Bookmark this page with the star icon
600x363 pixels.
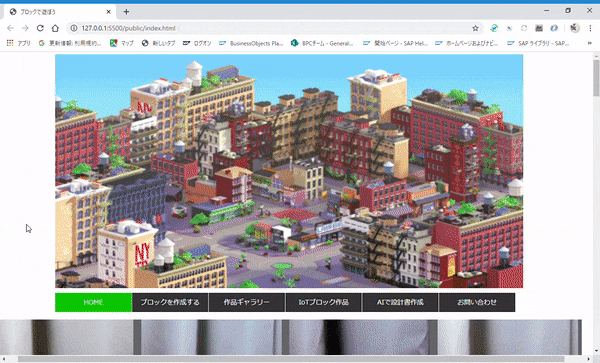click(475, 28)
